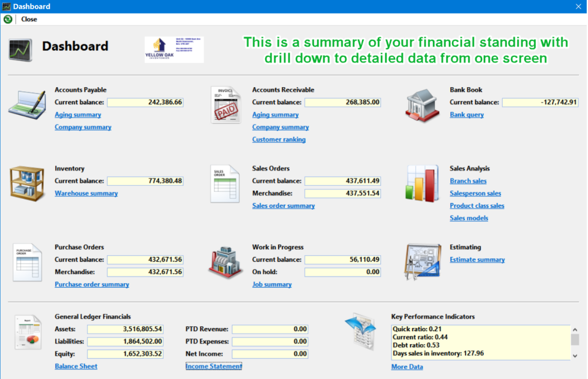View the Customer ranking report

pyautogui.click(x=279, y=140)
